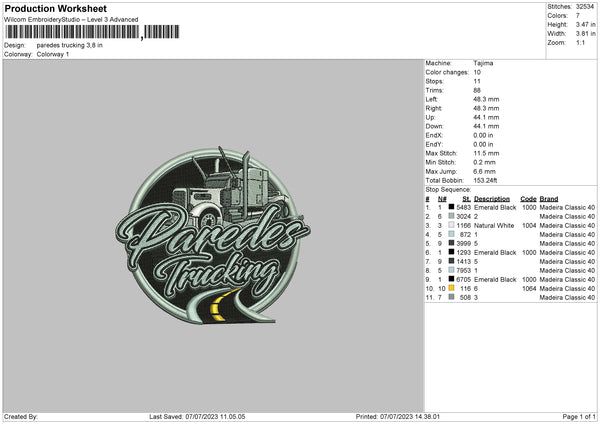Select "Emerald Black" in the 1293 stitch row
The image size is (600, 424).
[x=495, y=253]
